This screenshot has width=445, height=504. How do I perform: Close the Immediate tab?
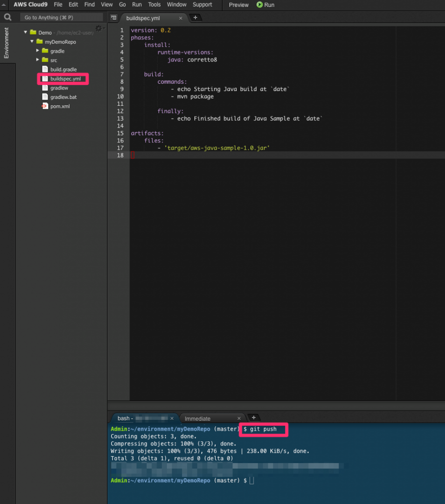point(239,418)
